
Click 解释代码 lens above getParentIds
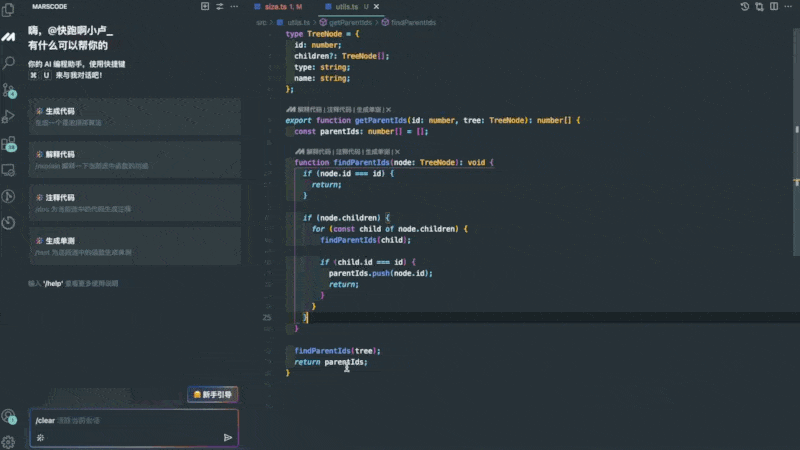(x=309, y=110)
